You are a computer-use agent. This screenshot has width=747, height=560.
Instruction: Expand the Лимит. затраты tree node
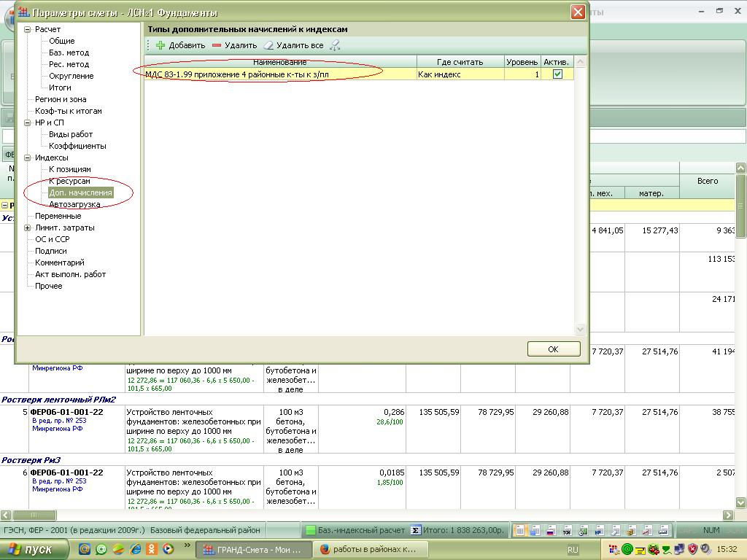pyautogui.click(x=28, y=227)
